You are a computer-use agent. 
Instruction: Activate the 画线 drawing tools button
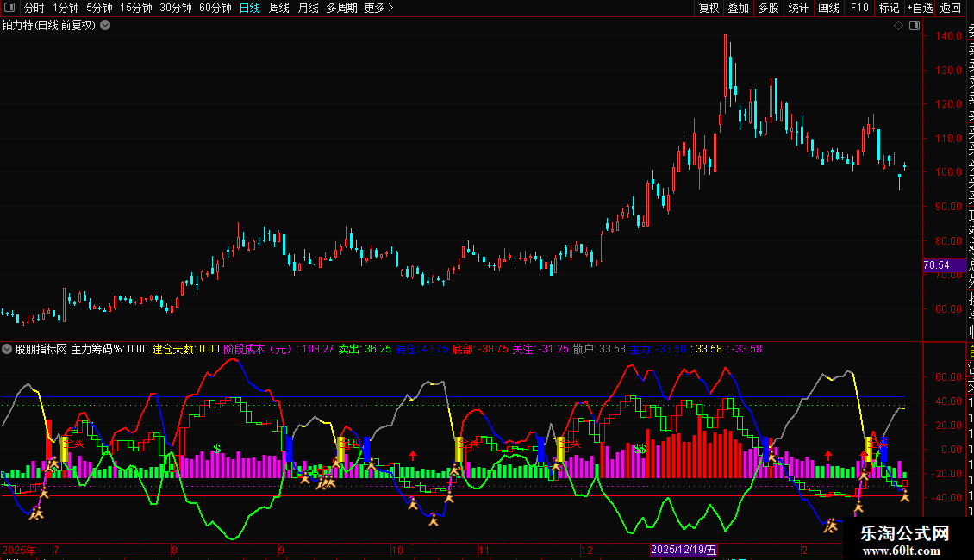coord(828,8)
